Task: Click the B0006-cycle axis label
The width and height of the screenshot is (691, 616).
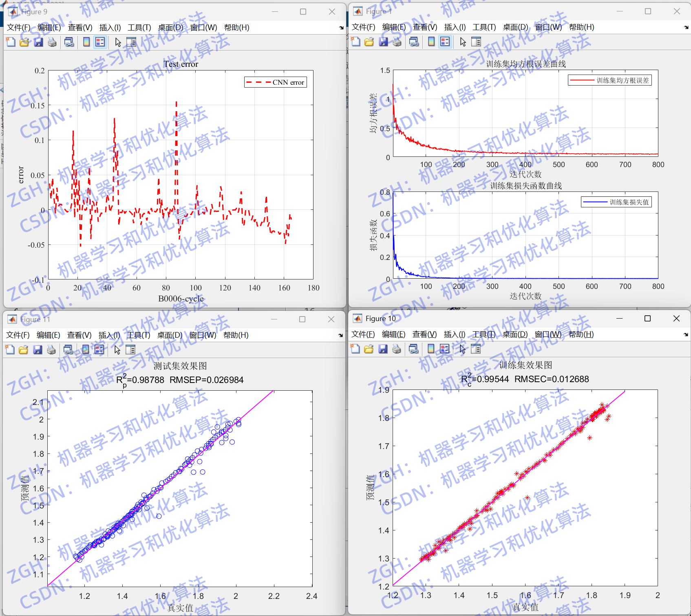Action: (181, 299)
